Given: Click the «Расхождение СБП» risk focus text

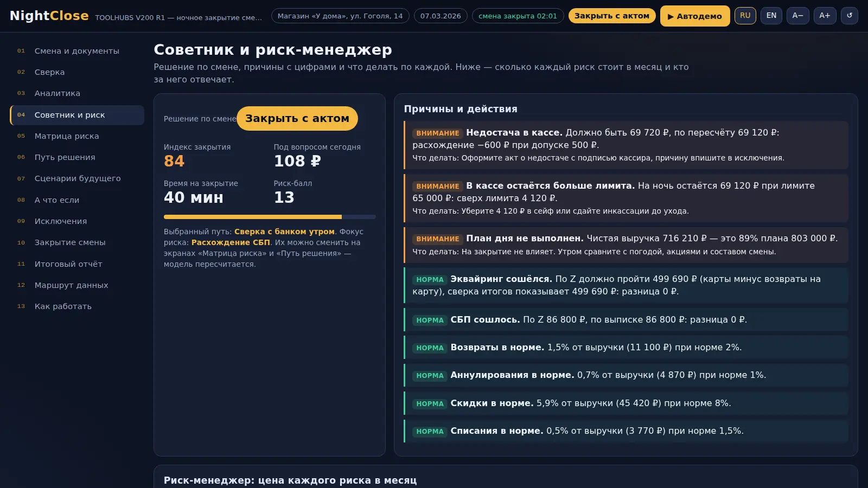Looking at the screenshot, I should [x=231, y=242].
